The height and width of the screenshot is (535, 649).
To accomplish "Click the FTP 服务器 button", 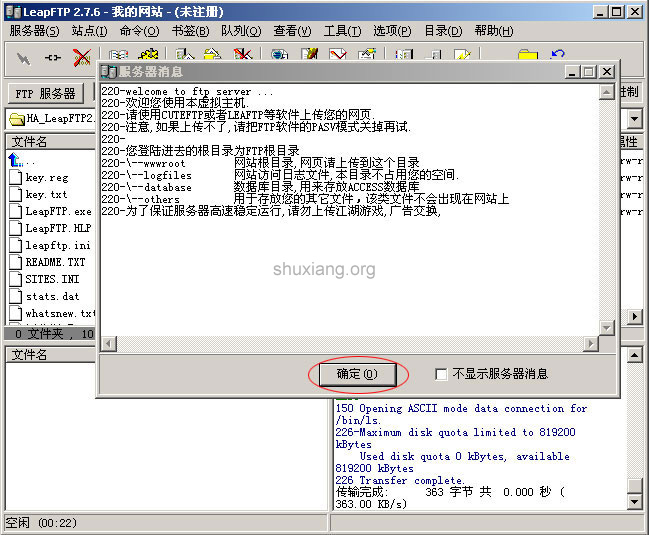I will 46,94.
